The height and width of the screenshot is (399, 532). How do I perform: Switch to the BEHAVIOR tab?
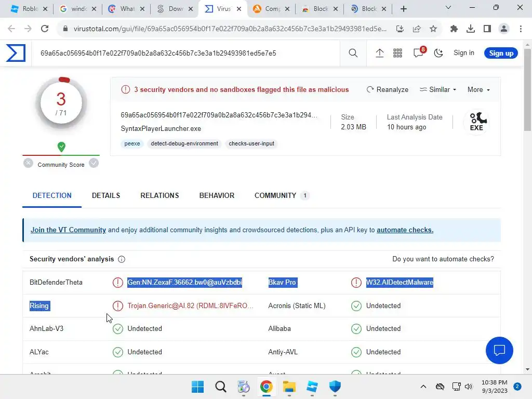point(217,195)
